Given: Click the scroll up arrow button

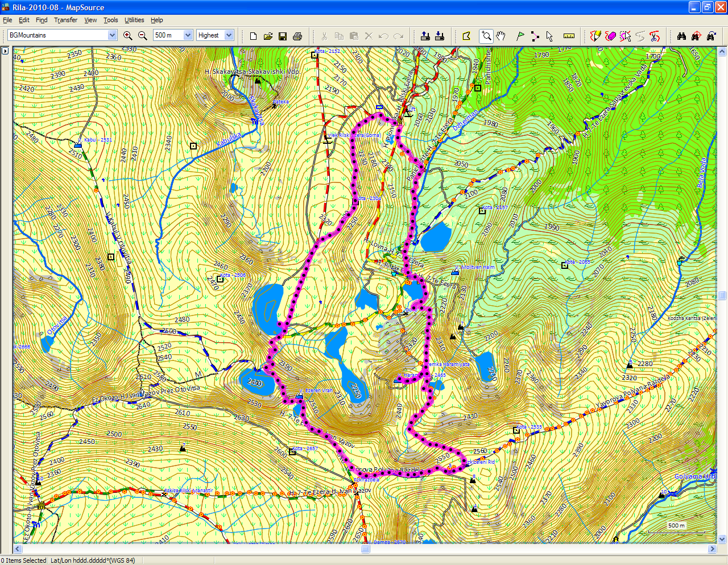Looking at the screenshot, I should (722, 51).
